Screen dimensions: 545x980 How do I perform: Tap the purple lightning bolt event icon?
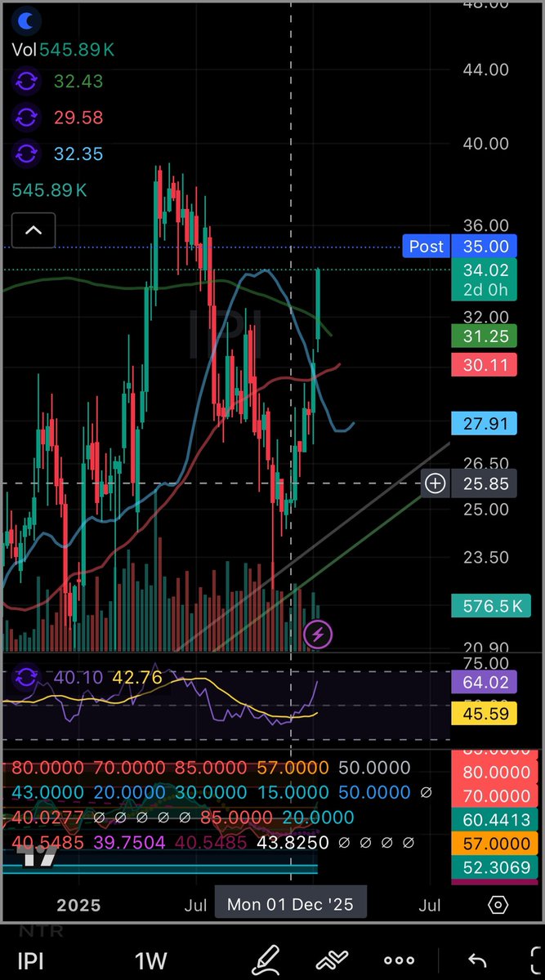318,634
